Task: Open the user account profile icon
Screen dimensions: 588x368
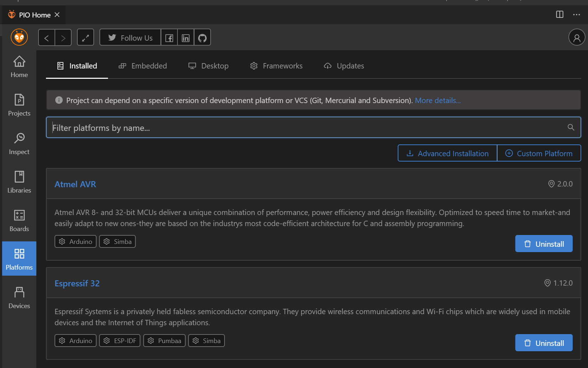Action: click(x=577, y=37)
